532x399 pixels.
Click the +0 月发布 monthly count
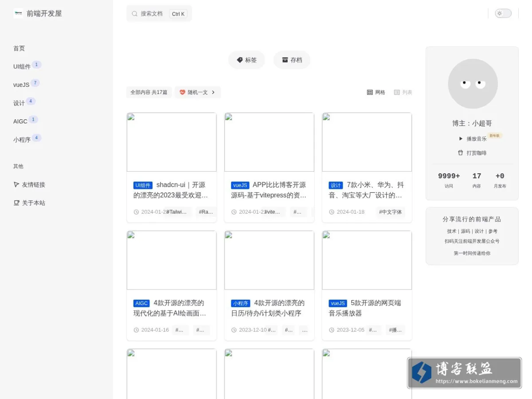pyautogui.click(x=500, y=180)
